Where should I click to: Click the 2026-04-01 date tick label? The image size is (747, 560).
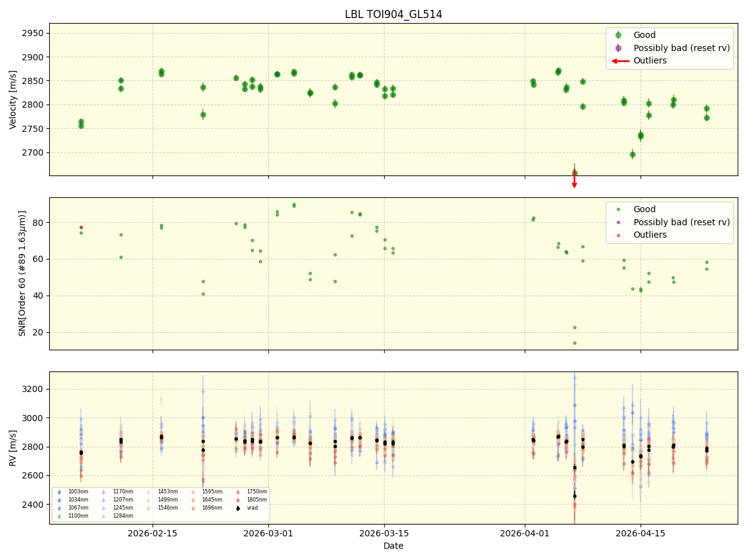click(525, 533)
